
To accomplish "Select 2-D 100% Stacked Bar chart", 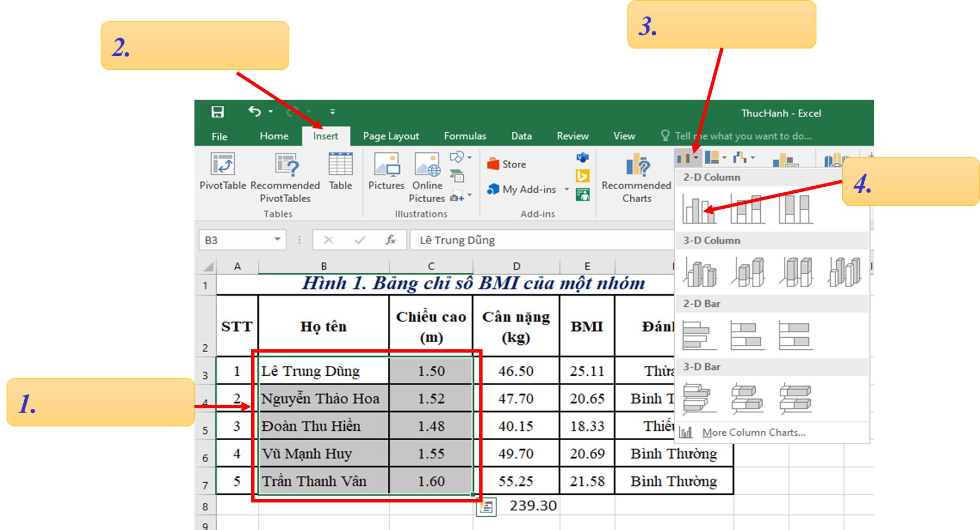I will coord(796,335).
